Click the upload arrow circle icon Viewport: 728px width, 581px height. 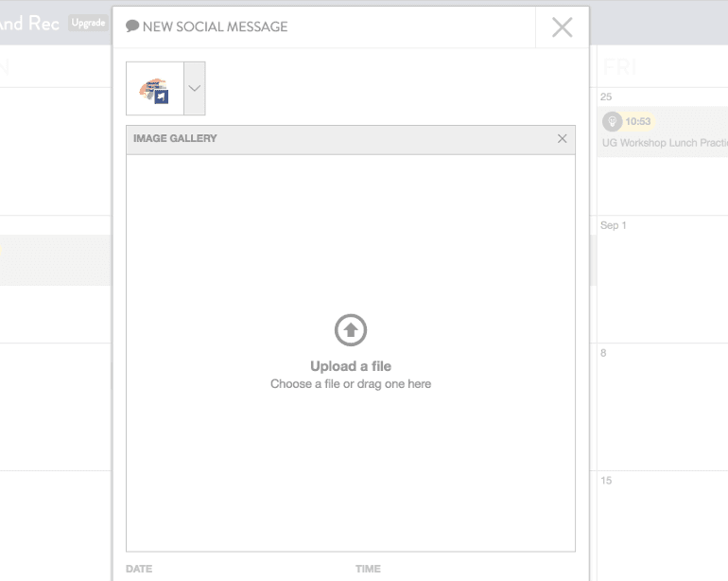[x=351, y=329]
